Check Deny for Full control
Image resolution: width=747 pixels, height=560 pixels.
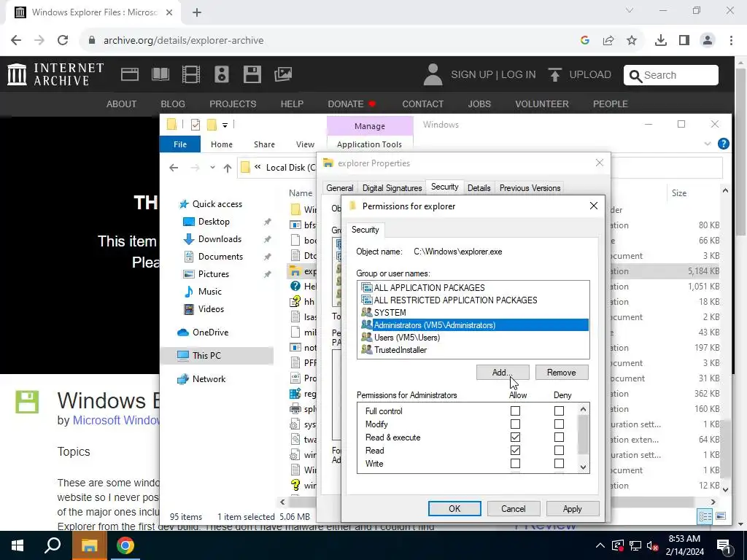coord(559,411)
